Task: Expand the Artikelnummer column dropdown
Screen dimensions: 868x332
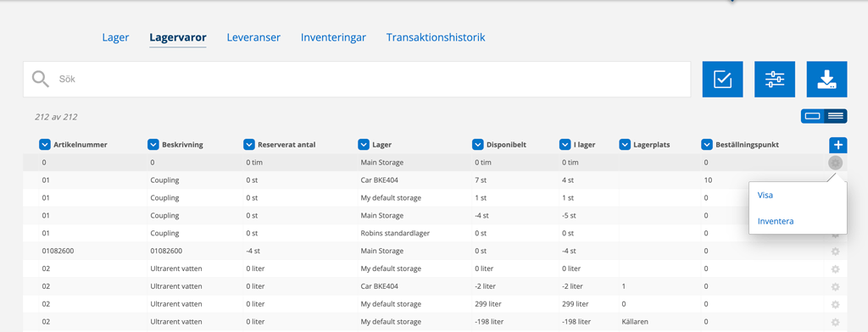Action: click(45, 145)
